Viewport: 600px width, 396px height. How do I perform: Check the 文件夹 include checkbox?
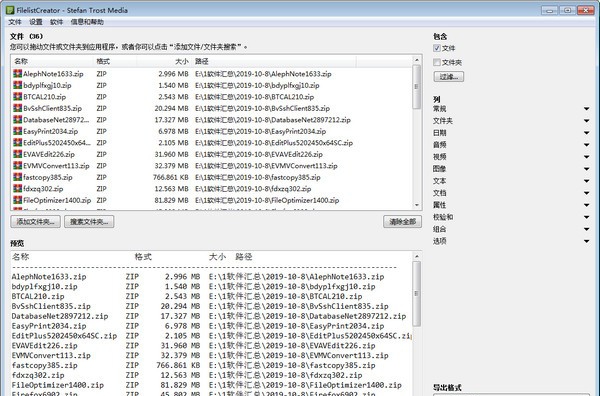pos(437,62)
